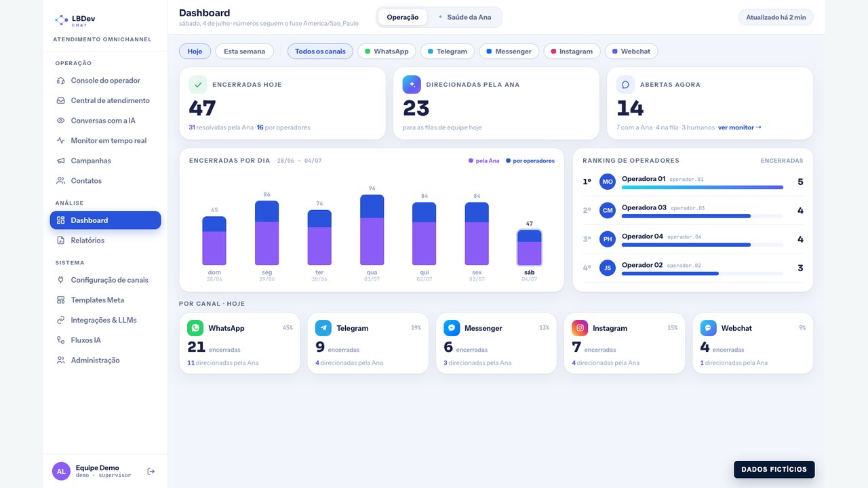Click the CM avatar of Operadora 03
Image resolution: width=868 pixels, height=488 pixels.
pyautogui.click(x=608, y=211)
